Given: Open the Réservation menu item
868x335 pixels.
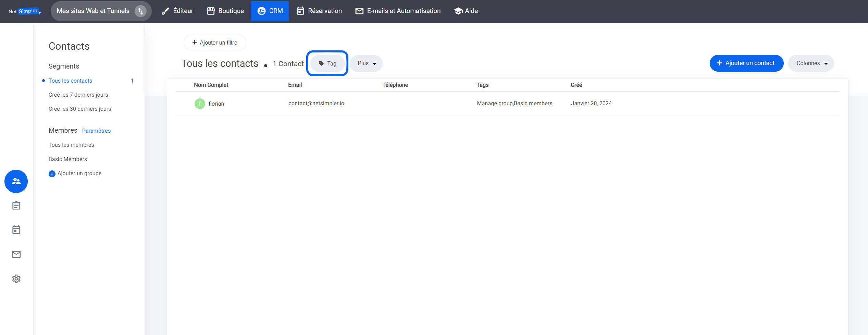Looking at the screenshot, I should [x=319, y=11].
